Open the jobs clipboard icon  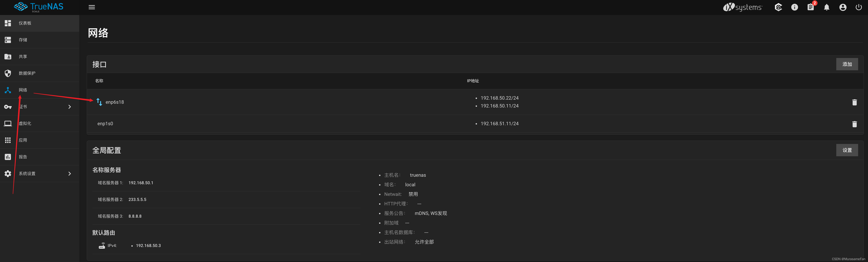810,7
